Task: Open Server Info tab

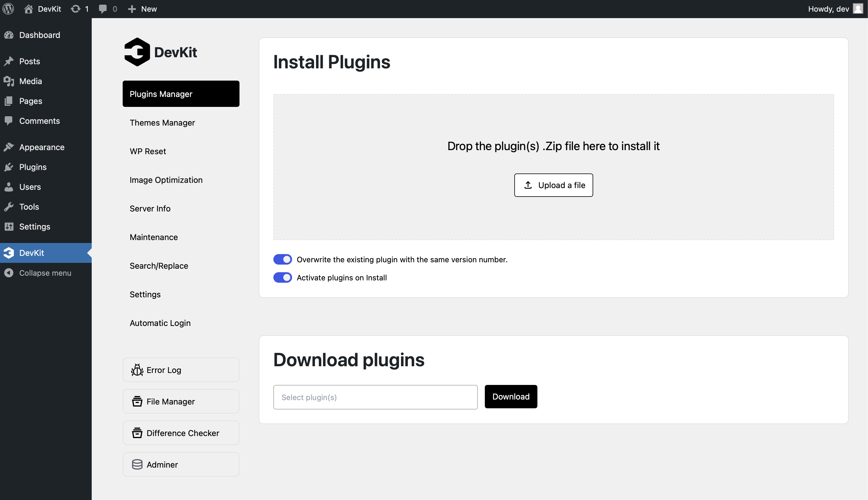Action: [x=181, y=209]
